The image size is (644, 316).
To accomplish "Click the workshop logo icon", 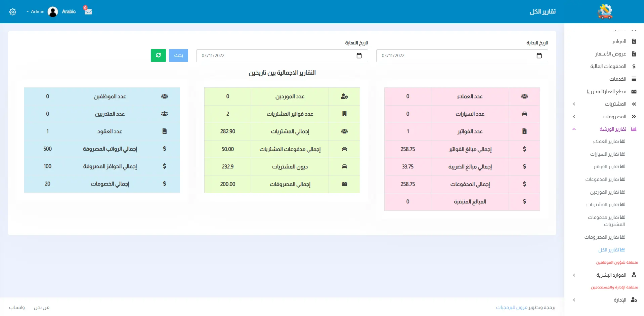I will (x=605, y=11).
